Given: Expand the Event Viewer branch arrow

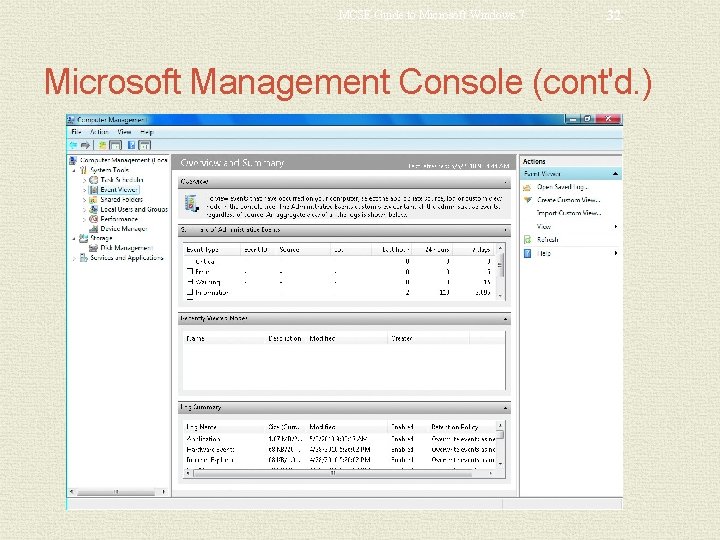Looking at the screenshot, I should 84,190.
